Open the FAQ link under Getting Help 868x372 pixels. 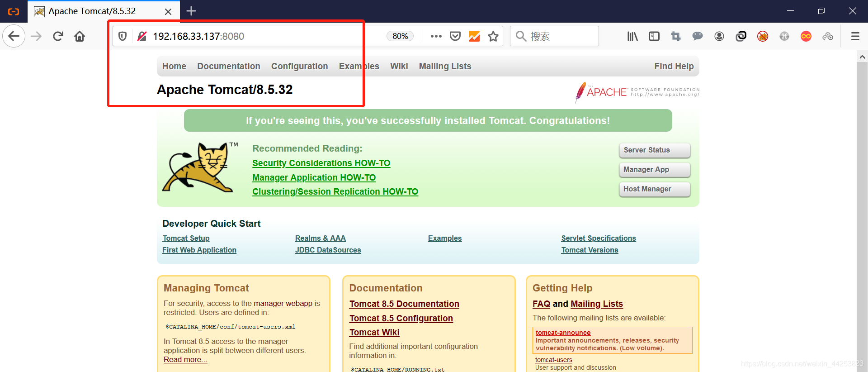coord(542,304)
